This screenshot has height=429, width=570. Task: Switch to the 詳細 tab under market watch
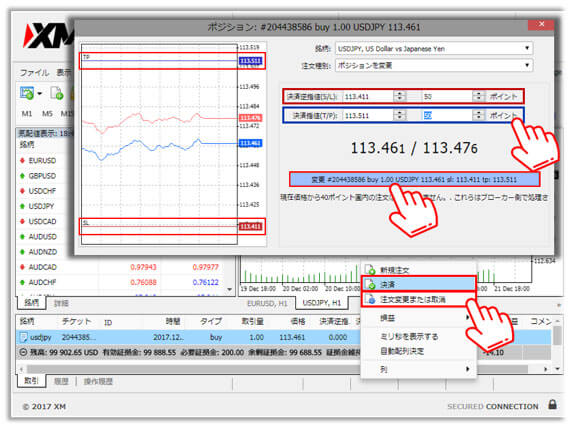pos(61,303)
